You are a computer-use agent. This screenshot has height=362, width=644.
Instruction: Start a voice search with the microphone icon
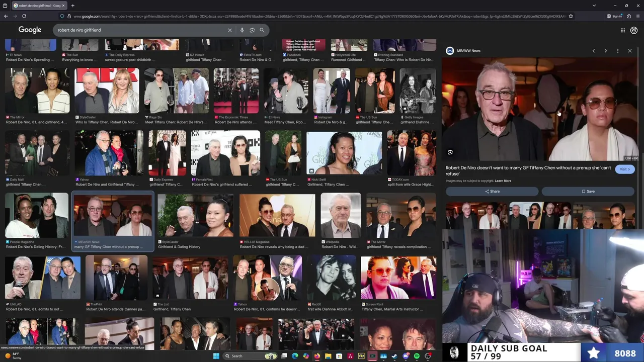point(242,30)
